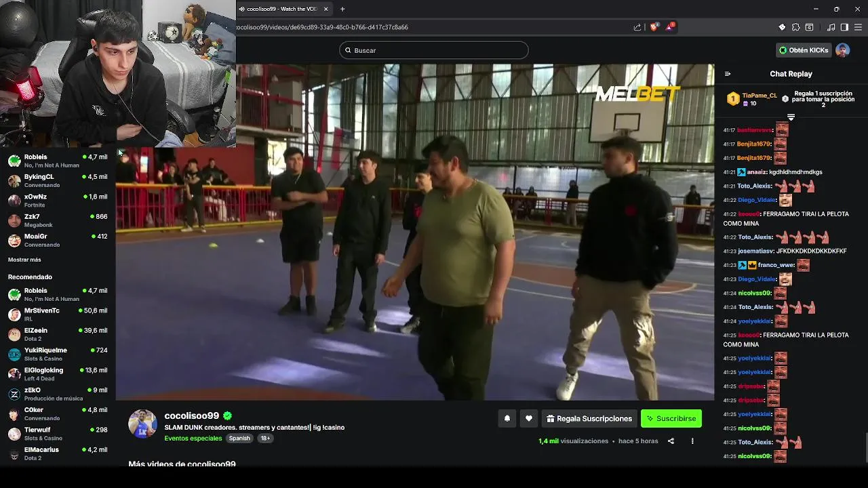This screenshot has width=868, height=488.
Task: Open a new browser tab
Action: click(x=342, y=9)
